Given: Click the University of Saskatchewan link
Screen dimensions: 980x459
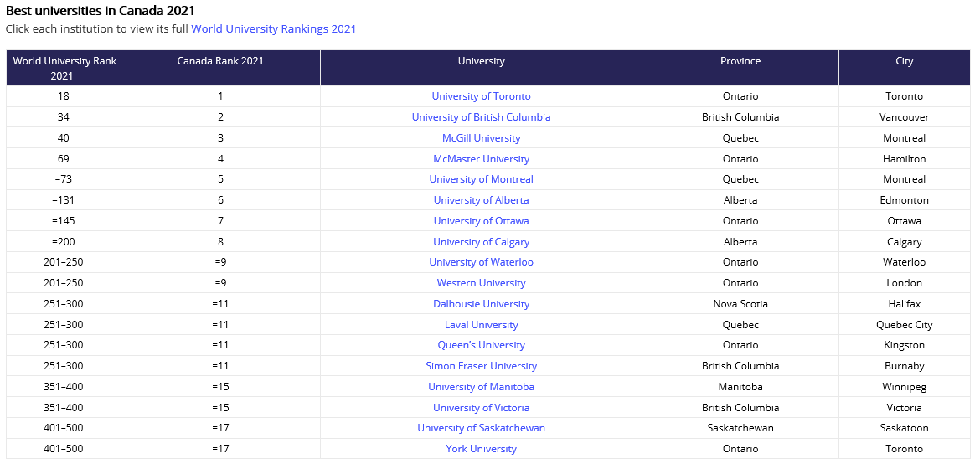Looking at the screenshot, I should pos(482,428).
